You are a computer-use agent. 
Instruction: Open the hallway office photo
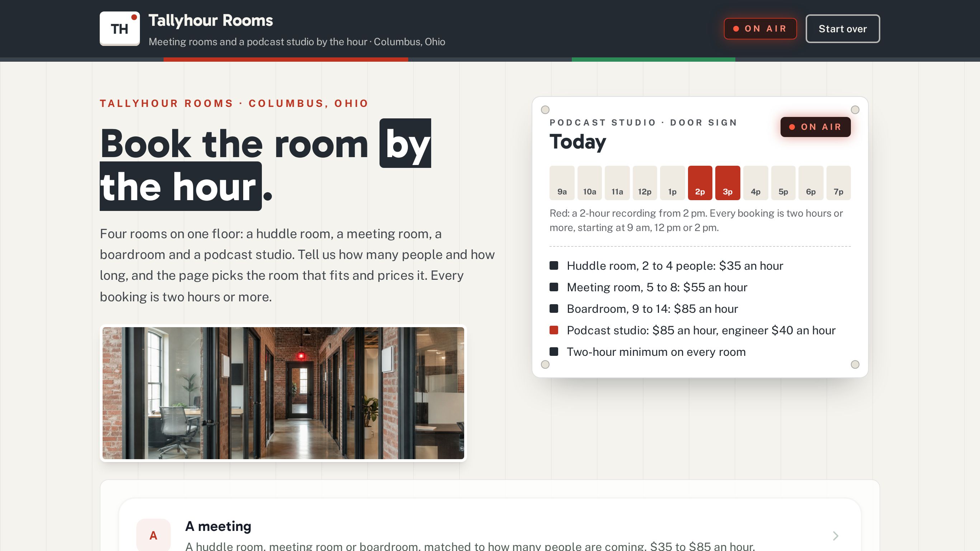tap(283, 393)
